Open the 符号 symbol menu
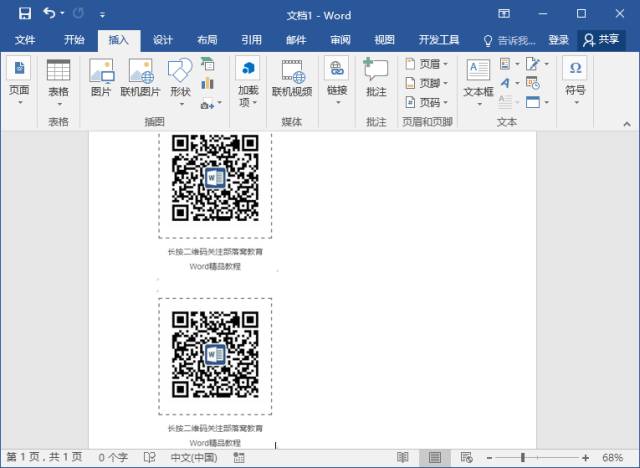The width and height of the screenshot is (640, 468). (575, 78)
